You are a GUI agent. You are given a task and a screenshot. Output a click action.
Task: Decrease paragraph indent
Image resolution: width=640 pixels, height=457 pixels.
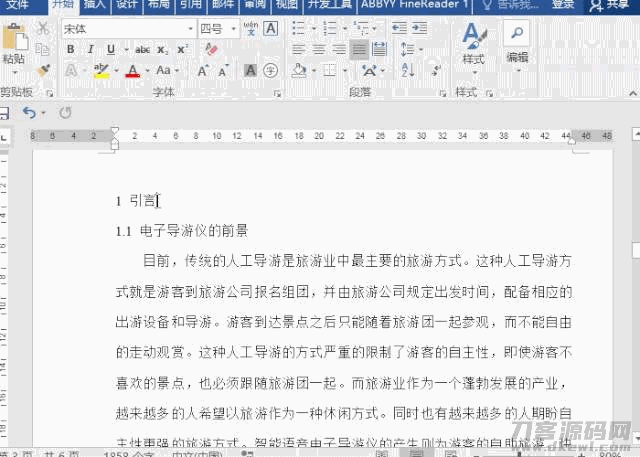(x=399, y=29)
